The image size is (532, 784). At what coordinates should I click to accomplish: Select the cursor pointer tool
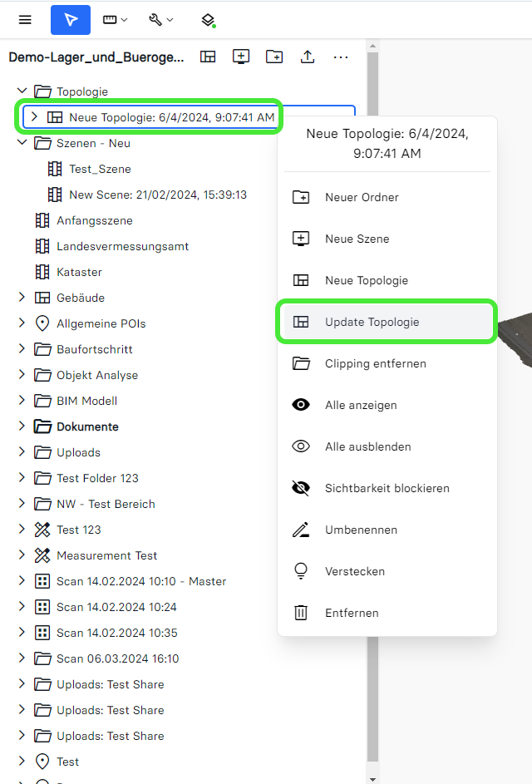[71, 20]
